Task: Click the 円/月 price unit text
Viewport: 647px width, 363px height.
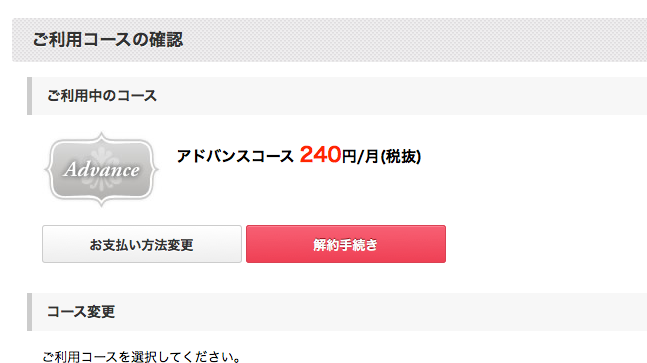Action: click(x=360, y=156)
